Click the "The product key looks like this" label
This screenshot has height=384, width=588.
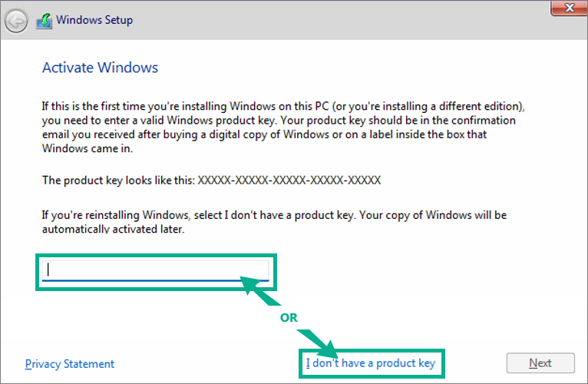pyautogui.click(x=118, y=180)
